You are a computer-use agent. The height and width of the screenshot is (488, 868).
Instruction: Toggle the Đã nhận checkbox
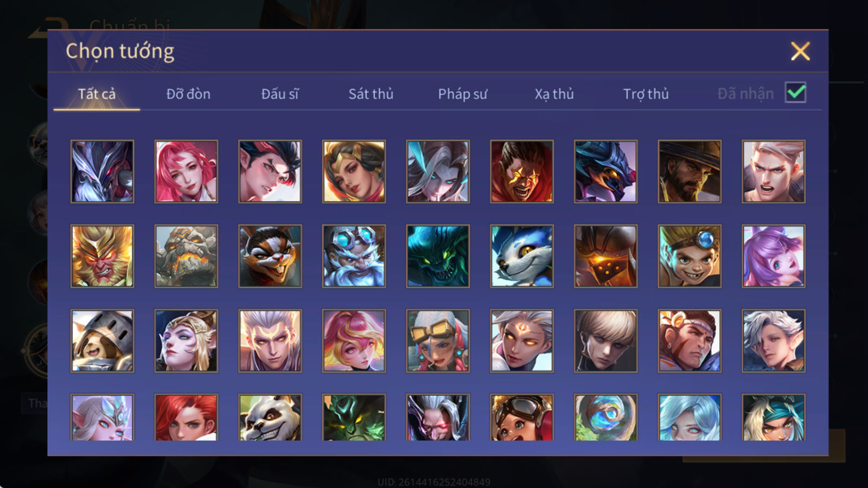[x=795, y=93]
